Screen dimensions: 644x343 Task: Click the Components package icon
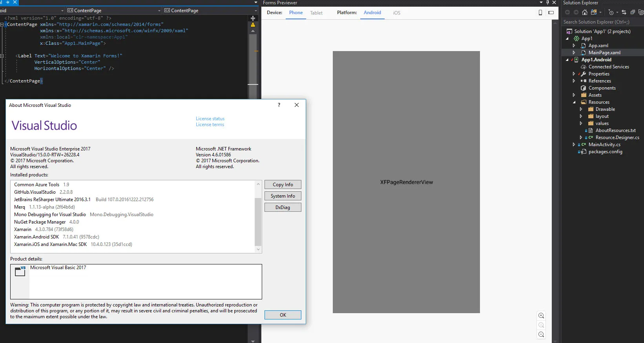[584, 88]
